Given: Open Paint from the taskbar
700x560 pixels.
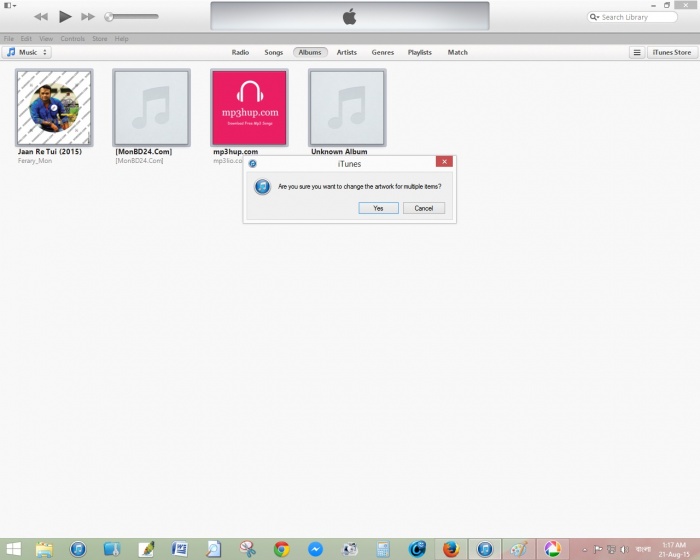Looking at the screenshot, I should tap(518, 549).
